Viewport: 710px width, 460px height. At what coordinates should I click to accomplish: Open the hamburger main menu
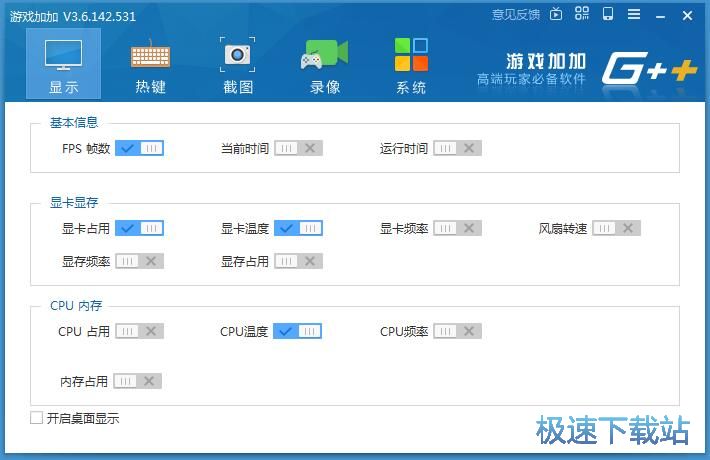coord(634,14)
